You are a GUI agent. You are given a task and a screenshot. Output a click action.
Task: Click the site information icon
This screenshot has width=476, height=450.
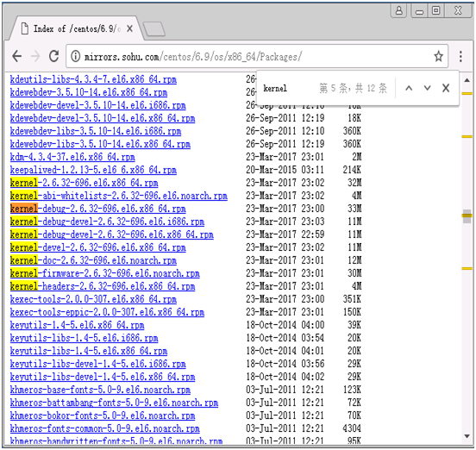pyautogui.click(x=76, y=56)
